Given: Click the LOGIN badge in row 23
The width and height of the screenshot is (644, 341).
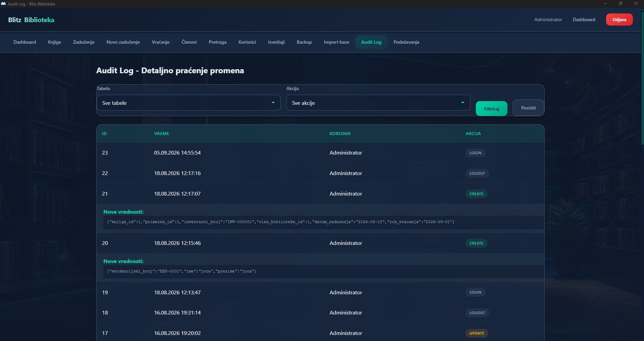Looking at the screenshot, I should click(475, 153).
